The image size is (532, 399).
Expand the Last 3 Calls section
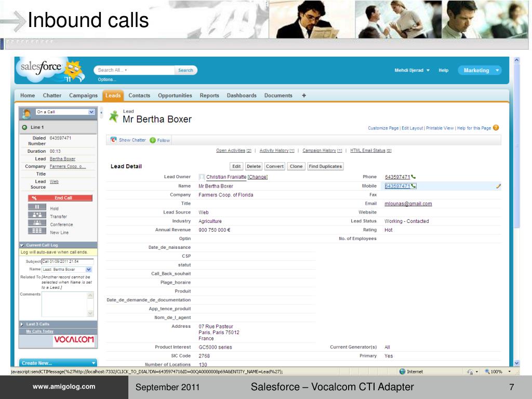pyautogui.click(x=22, y=324)
